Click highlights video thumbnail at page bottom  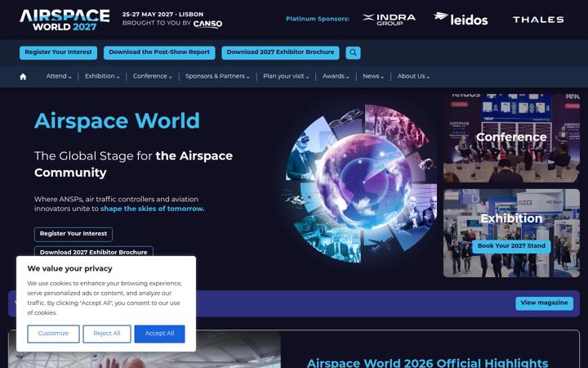(145, 349)
